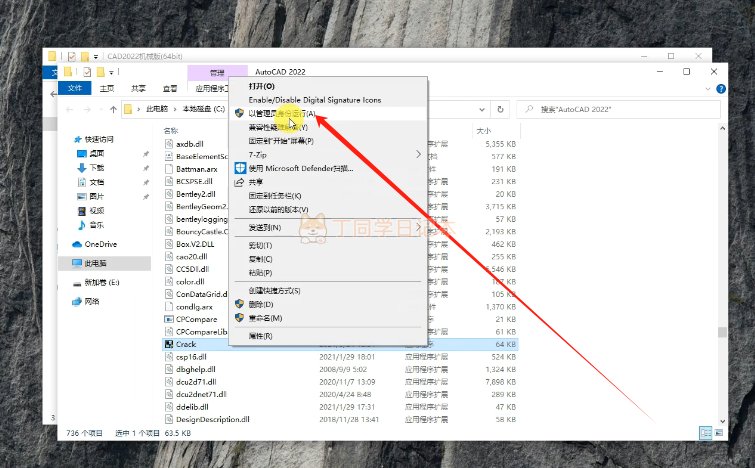Select the Battman.arx file

(x=196, y=169)
